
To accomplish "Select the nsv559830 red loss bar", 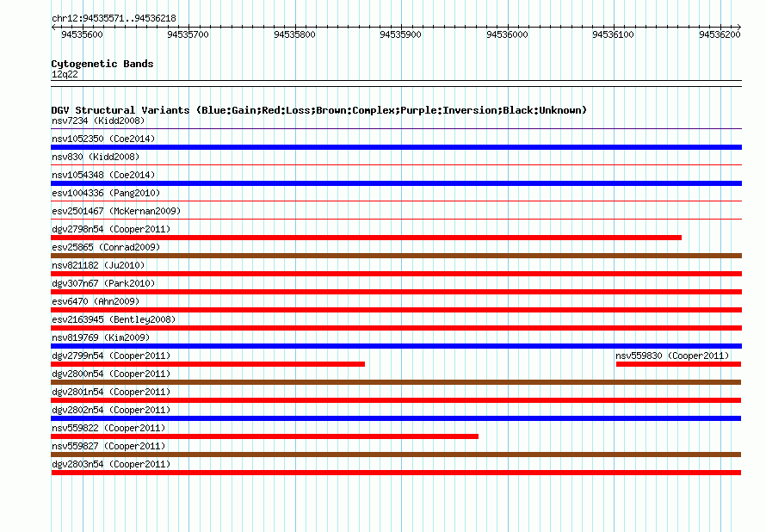I will pyautogui.click(x=678, y=364).
